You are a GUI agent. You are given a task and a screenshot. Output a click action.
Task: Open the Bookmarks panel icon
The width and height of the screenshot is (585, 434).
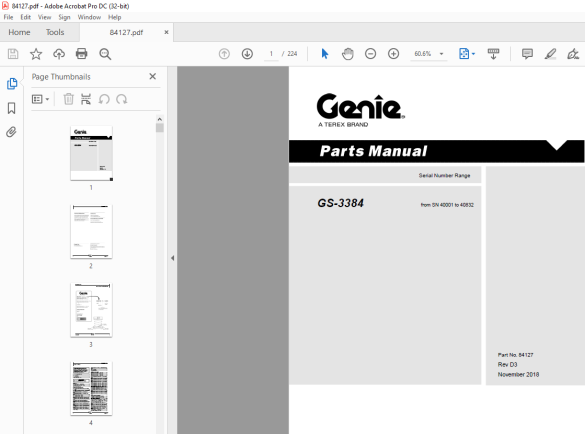pyautogui.click(x=12, y=108)
